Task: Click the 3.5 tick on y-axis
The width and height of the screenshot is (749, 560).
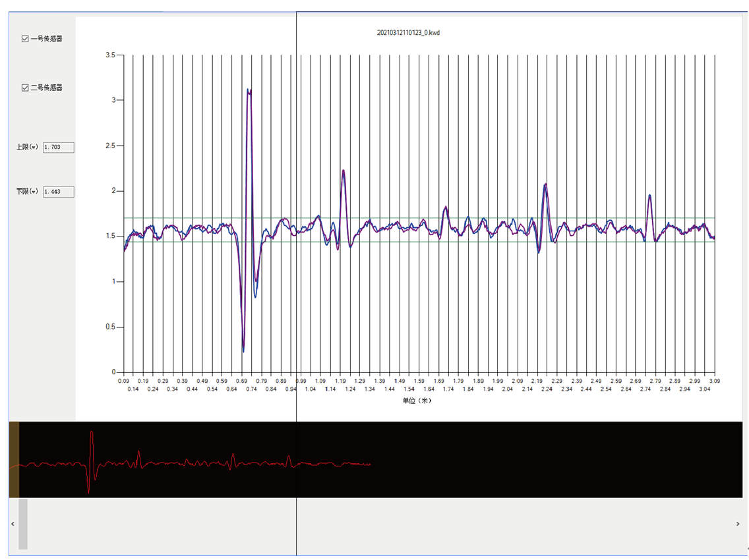Action: click(x=110, y=55)
